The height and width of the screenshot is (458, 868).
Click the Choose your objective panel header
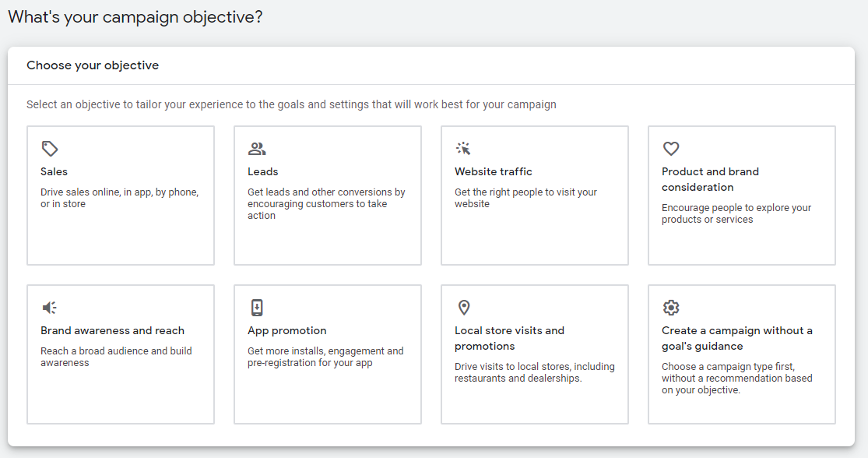(93, 65)
